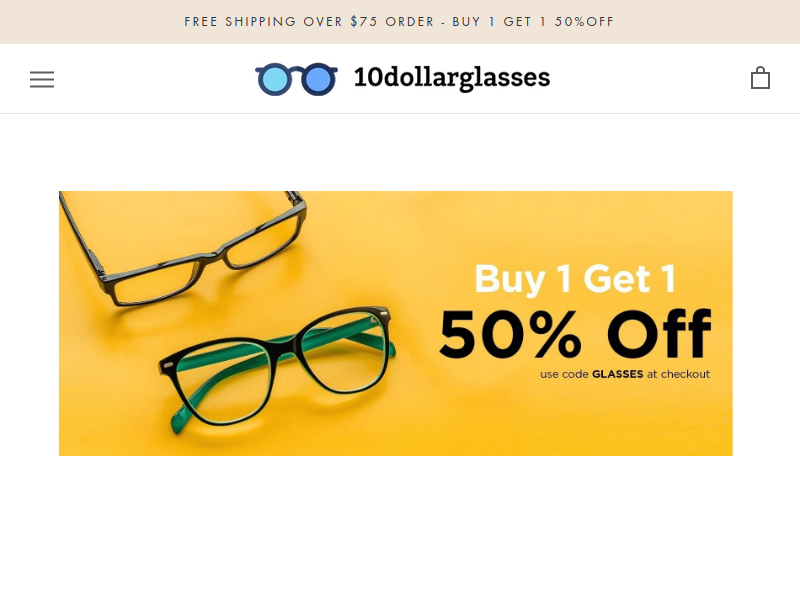The width and height of the screenshot is (800, 600).
Task: Click the FREE SHIPPING OVER $75 ORDER text
Action: 309,21
